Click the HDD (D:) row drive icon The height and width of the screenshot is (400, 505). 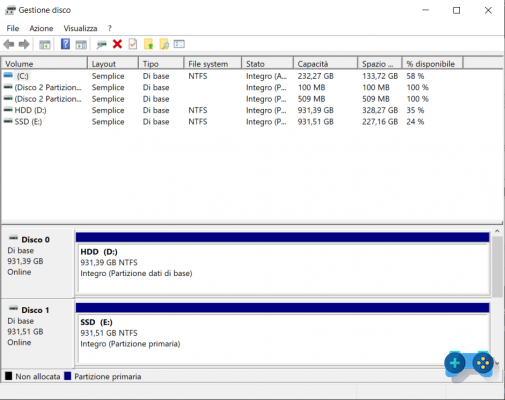8,110
